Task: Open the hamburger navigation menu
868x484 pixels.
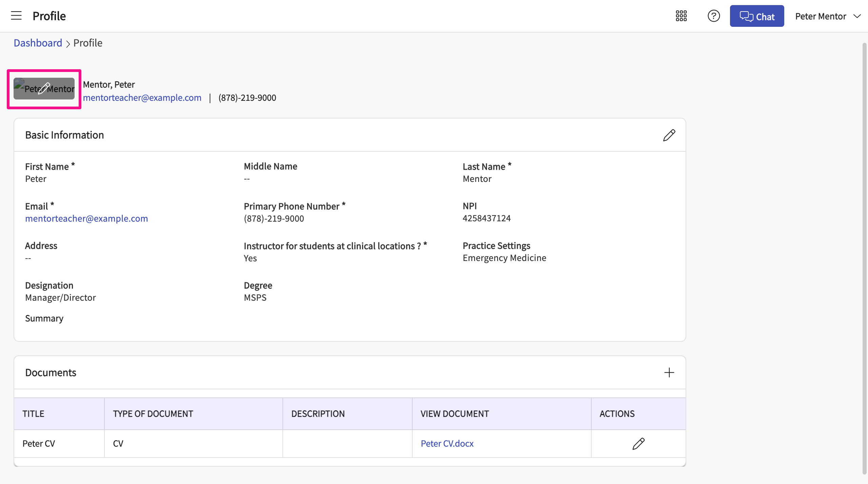Action: click(16, 16)
